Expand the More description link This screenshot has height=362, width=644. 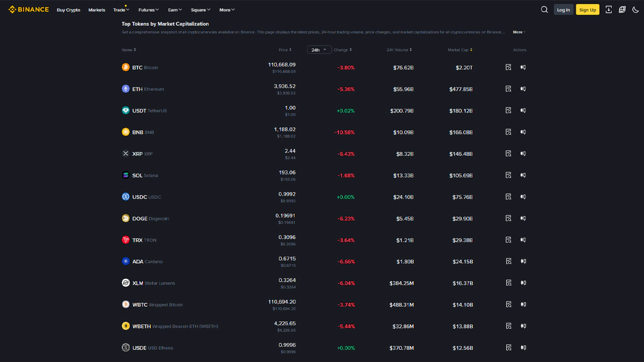[x=518, y=32]
